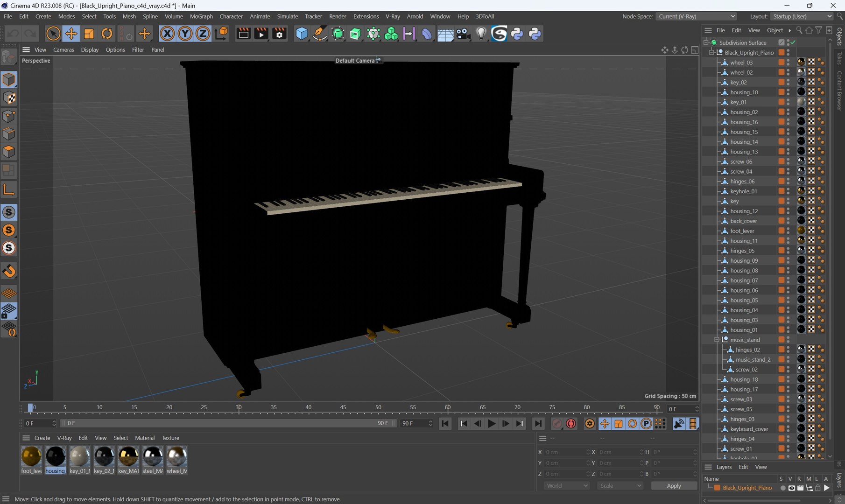This screenshot has width=845, height=504.
Task: Click the X position field stepper
Action: coord(588,452)
